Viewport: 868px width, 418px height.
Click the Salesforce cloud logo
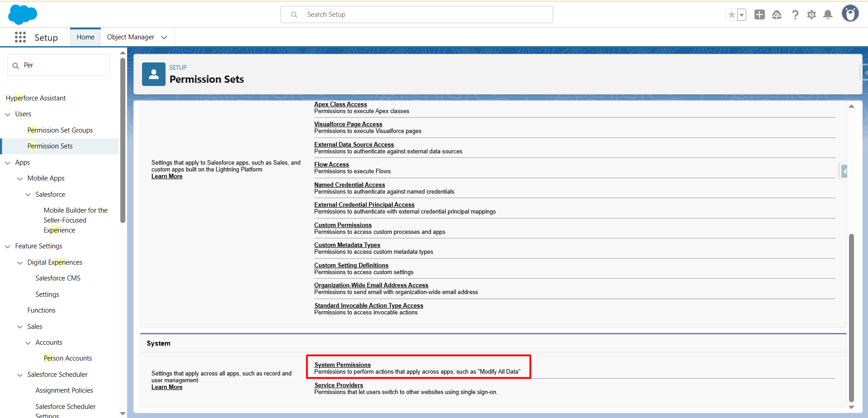[23, 14]
